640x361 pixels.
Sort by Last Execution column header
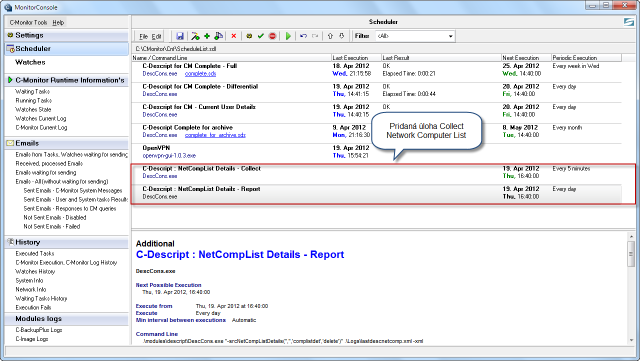pyautogui.click(x=356, y=58)
